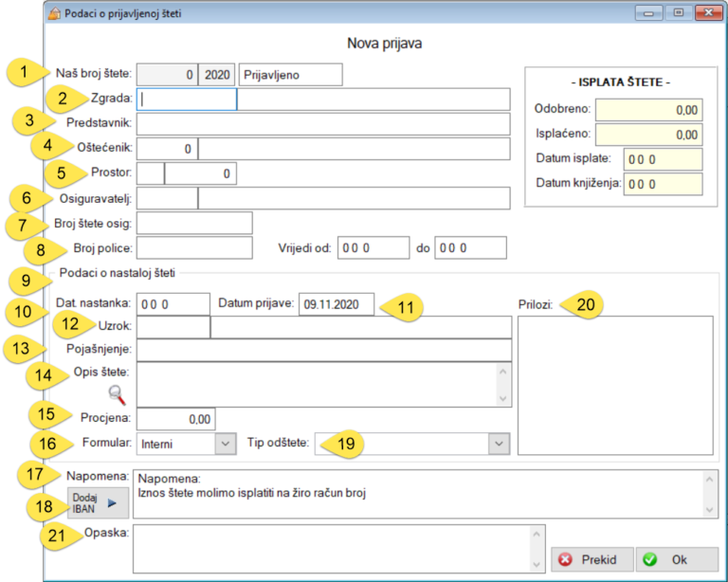This screenshot has width=728, height=582.
Task: Click the Datum prijave date field
Action: (x=336, y=304)
